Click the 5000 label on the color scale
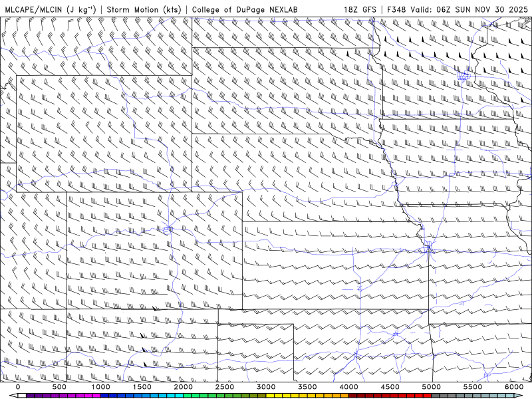532x399 pixels. tap(431, 387)
